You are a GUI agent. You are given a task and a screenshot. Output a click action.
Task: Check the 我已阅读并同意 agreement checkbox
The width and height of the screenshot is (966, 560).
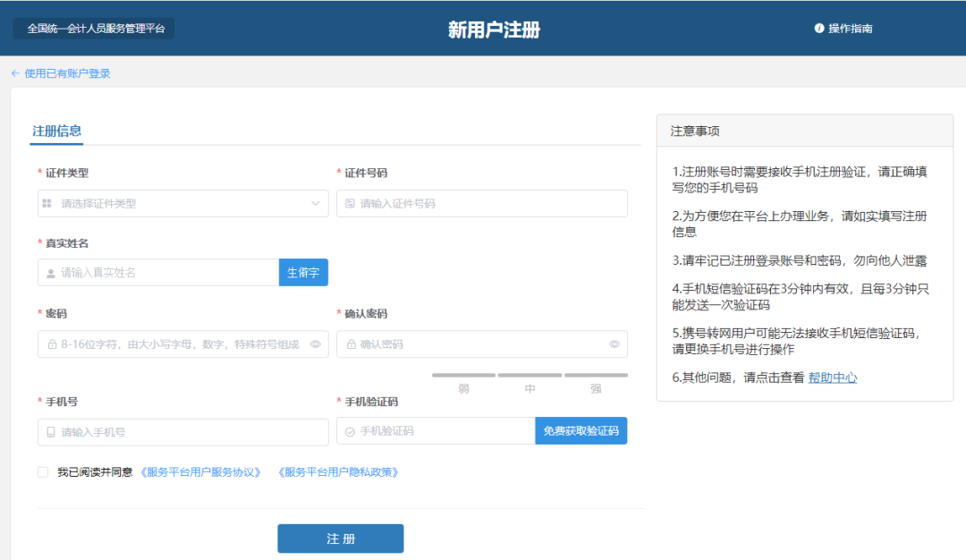43,472
